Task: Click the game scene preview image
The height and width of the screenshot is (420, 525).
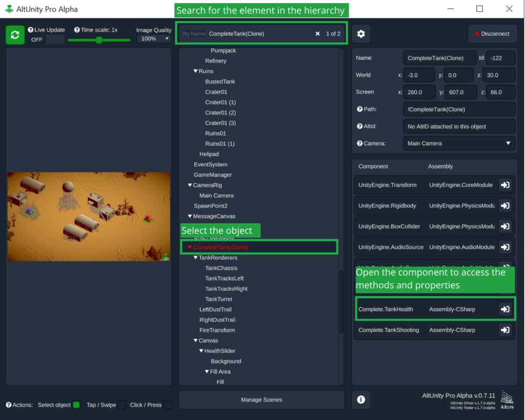Action: click(x=89, y=217)
